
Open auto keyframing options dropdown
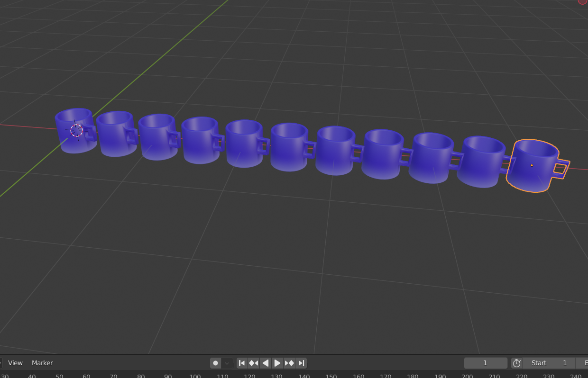tap(227, 363)
